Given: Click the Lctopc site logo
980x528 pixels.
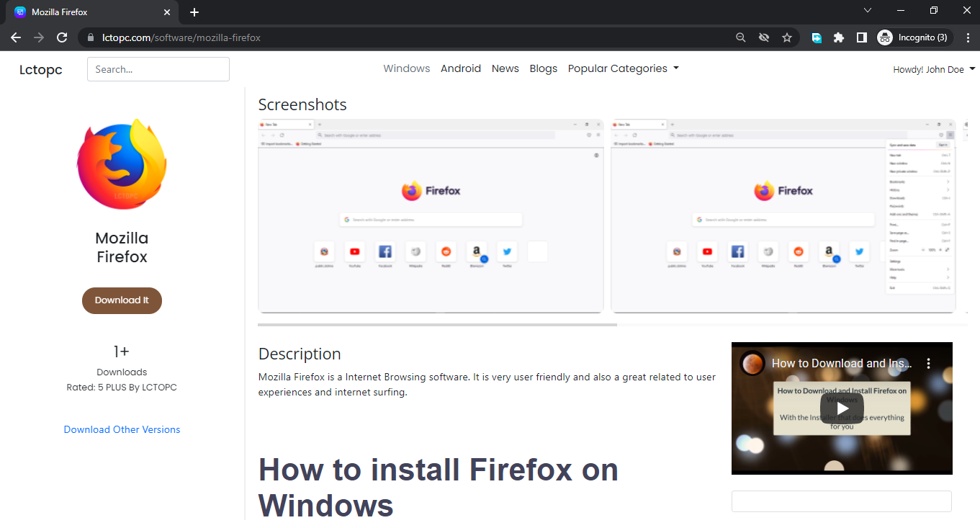Looking at the screenshot, I should pos(41,70).
